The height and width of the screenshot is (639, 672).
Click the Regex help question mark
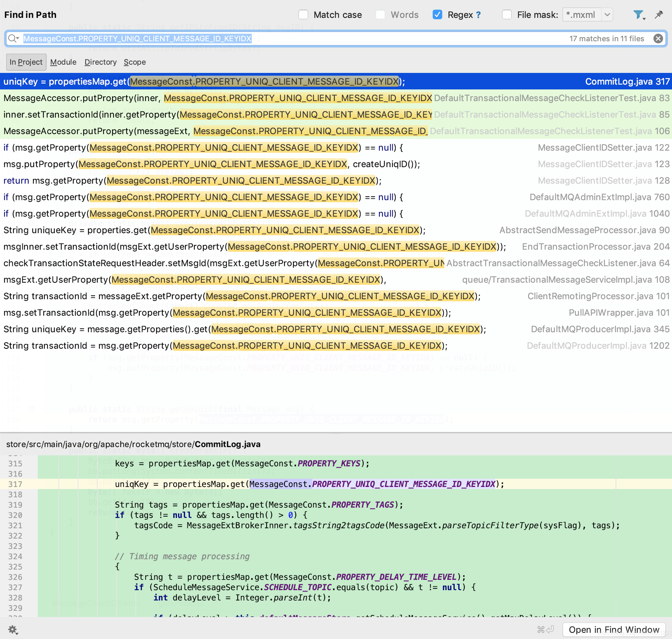click(x=478, y=15)
